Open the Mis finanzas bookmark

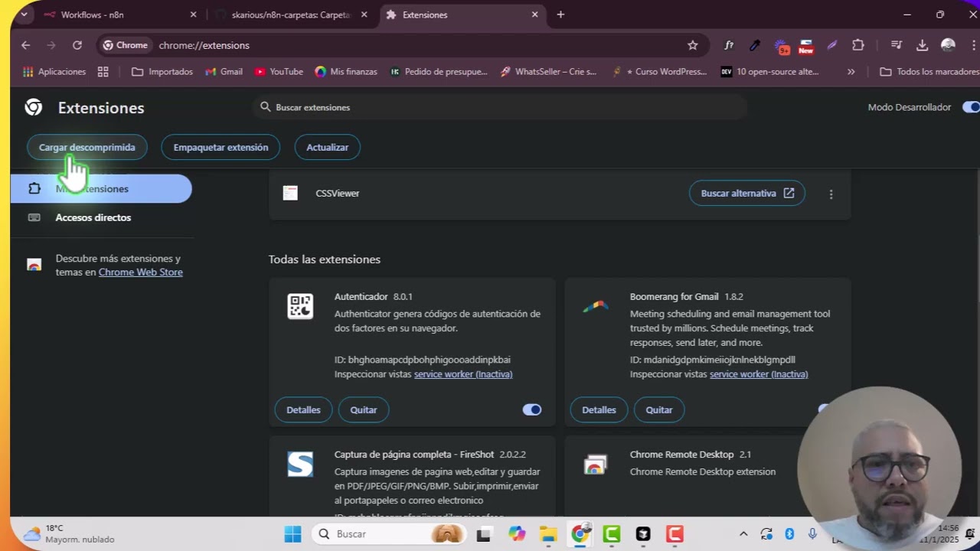point(346,71)
